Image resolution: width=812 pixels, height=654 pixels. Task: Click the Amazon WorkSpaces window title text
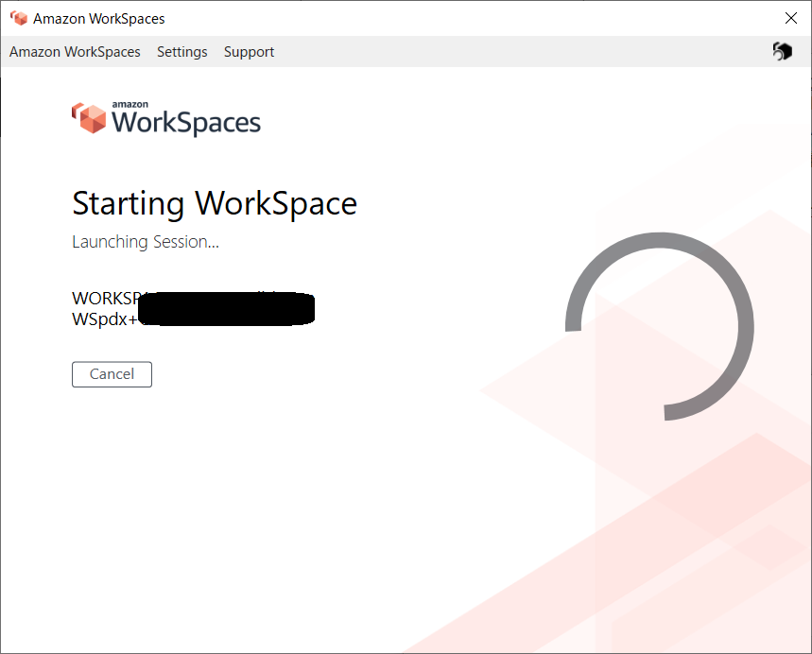tap(97, 17)
